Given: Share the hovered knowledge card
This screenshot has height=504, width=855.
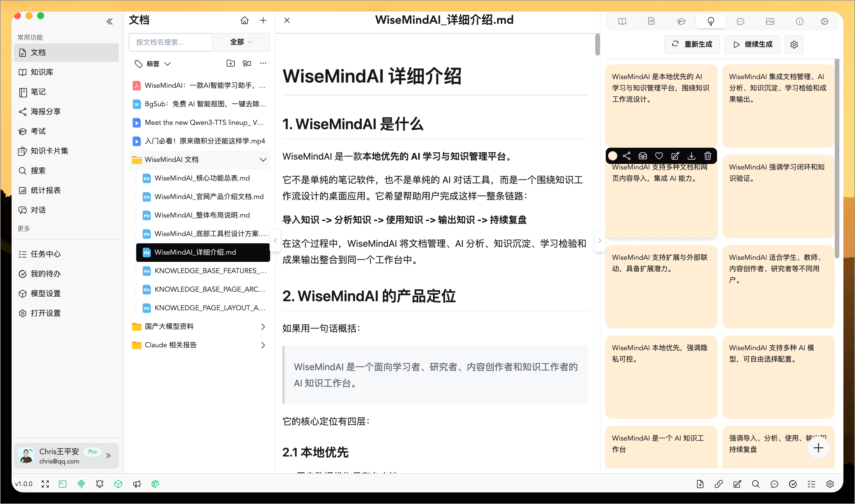Looking at the screenshot, I should tap(627, 156).
